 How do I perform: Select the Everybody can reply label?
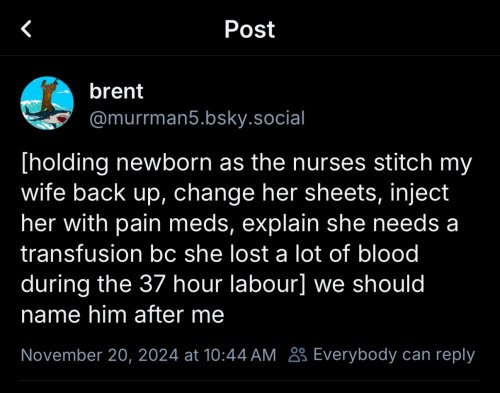[394, 355]
